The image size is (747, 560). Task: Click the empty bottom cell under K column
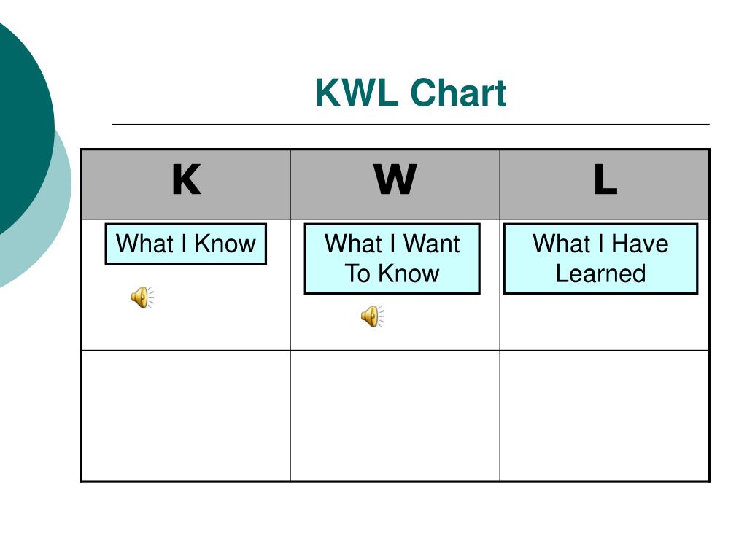(x=186, y=416)
